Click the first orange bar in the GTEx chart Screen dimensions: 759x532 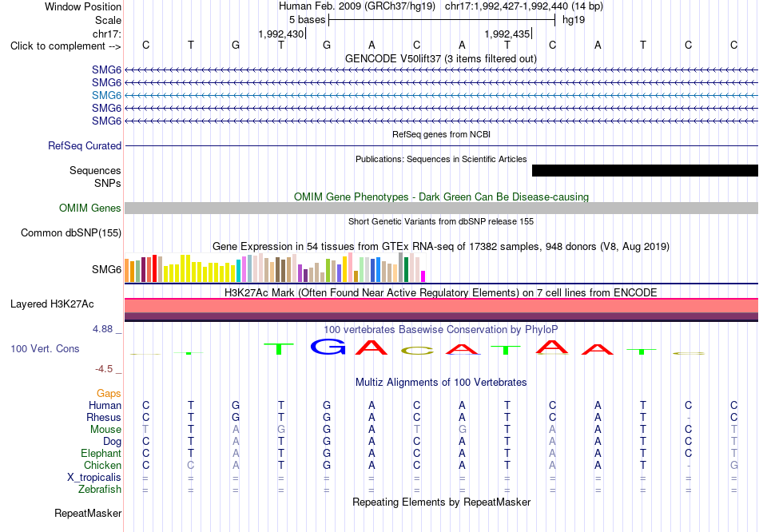pyautogui.click(x=127, y=271)
